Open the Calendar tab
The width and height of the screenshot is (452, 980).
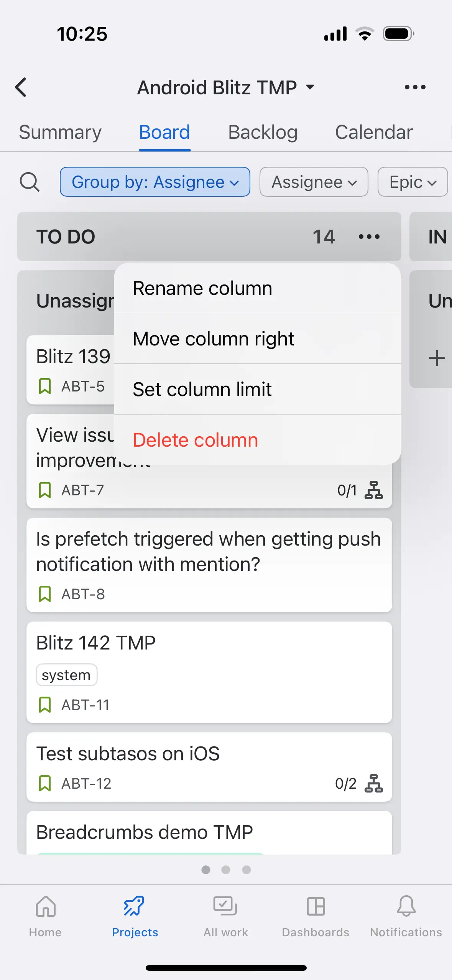tap(373, 132)
